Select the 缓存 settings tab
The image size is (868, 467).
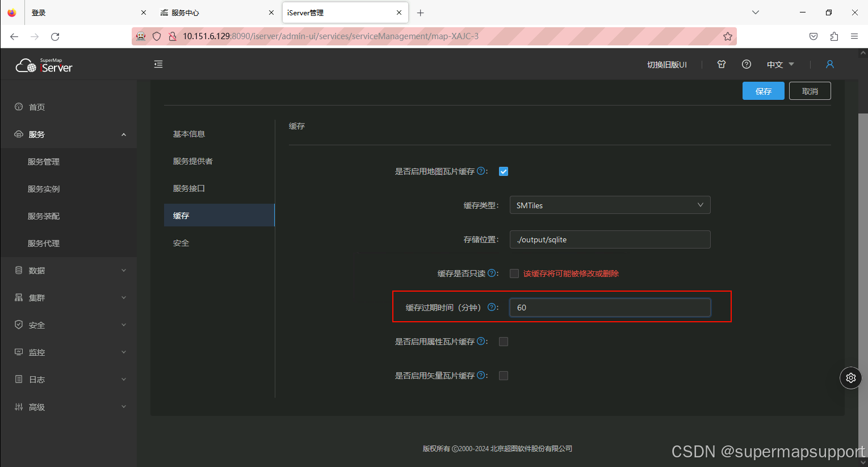pos(219,215)
